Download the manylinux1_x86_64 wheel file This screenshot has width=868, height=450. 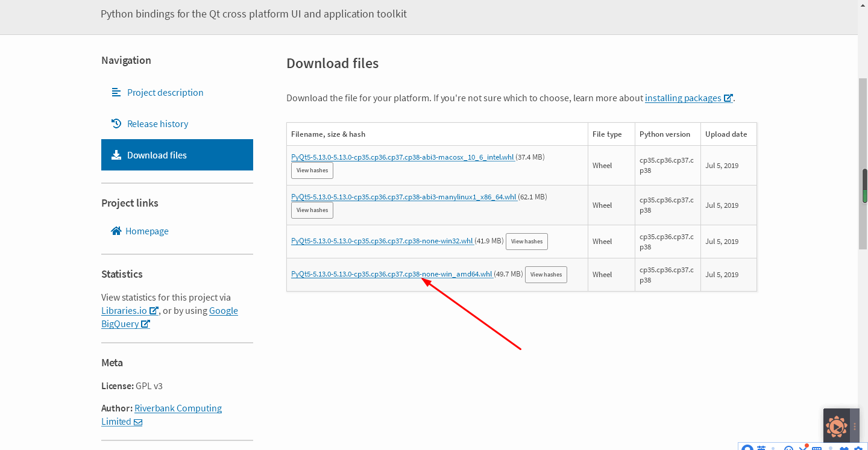(x=404, y=197)
